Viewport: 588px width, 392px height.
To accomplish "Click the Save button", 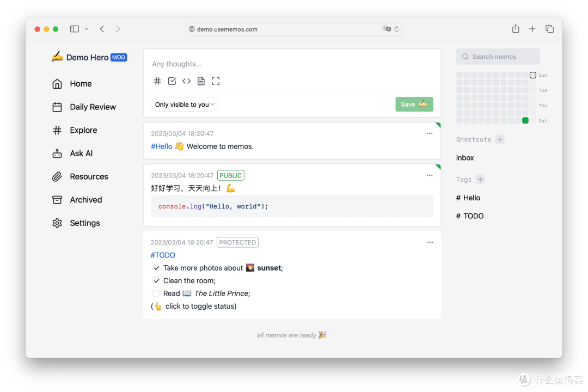I will pos(414,105).
